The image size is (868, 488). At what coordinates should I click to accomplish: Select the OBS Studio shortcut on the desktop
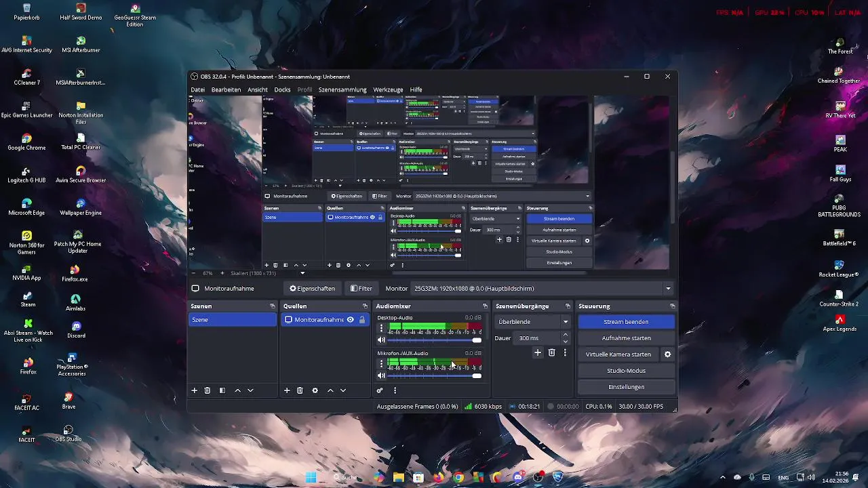coord(68,434)
